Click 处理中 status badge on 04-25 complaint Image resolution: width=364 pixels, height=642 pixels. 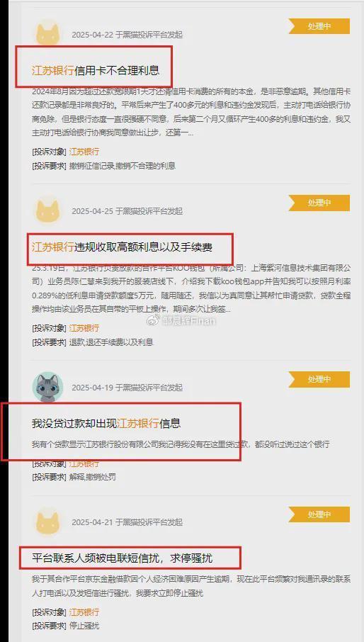[319, 203]
